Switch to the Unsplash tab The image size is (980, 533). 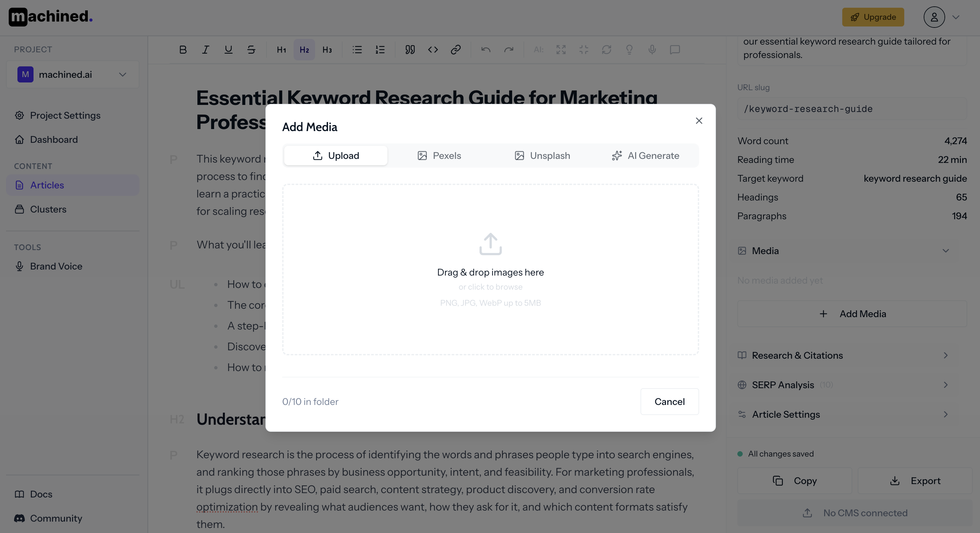[542, 156]
